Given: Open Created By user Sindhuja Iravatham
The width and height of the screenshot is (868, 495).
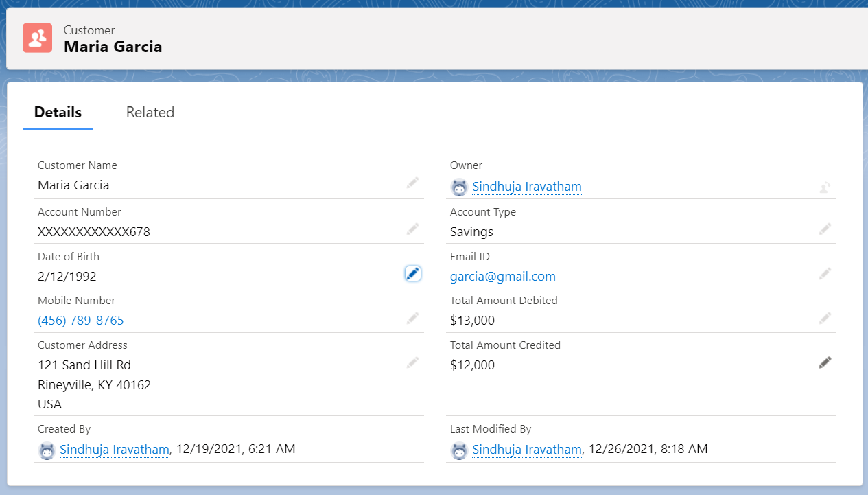Looking at the screenshot, I should pyautogui.click(x=114, y=450).
